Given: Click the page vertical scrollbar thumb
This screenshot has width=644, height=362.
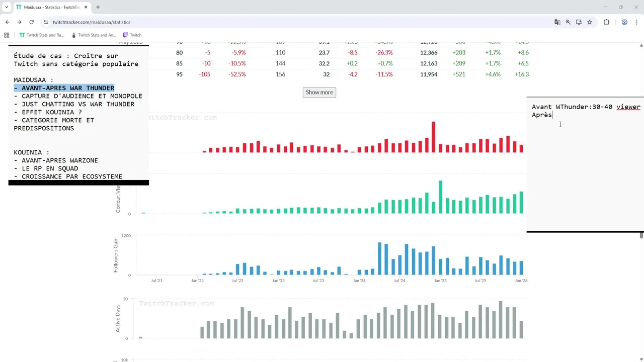Looking at the screenshot, I should (641, 235).
